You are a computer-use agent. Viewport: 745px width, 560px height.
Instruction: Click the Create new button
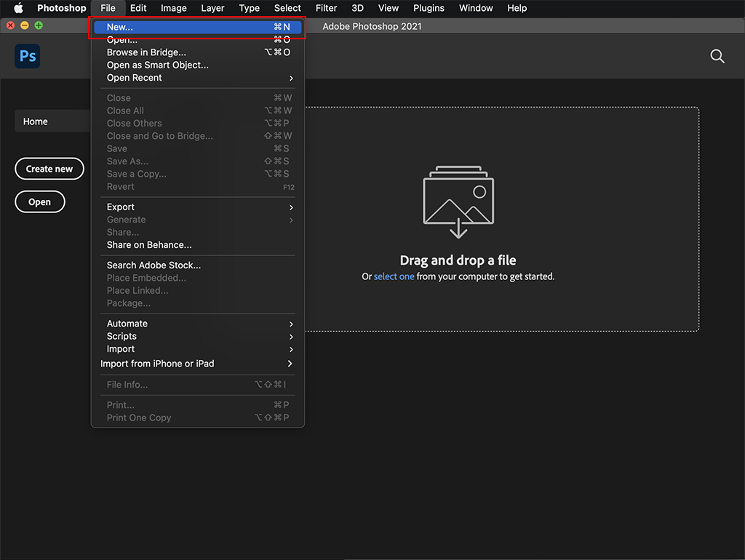(49, 169)
